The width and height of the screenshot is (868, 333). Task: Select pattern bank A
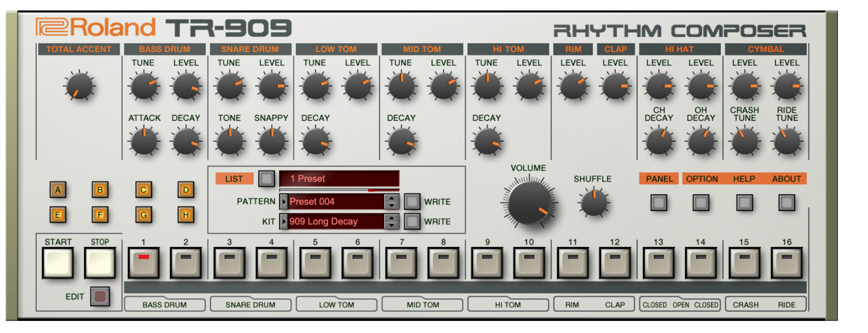pyautogui.click(x=57, y=190)
